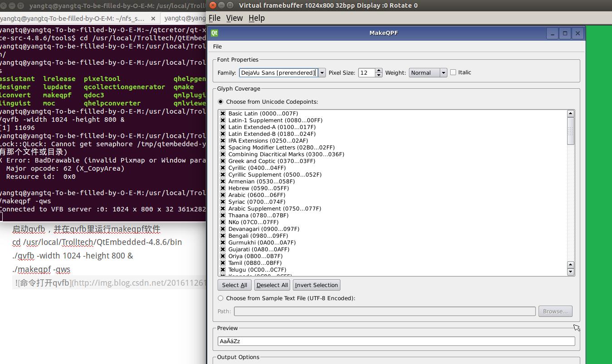Open the File menu in the qvfb window
This screenshot has width=612, height=364.
tap(214, 18)
